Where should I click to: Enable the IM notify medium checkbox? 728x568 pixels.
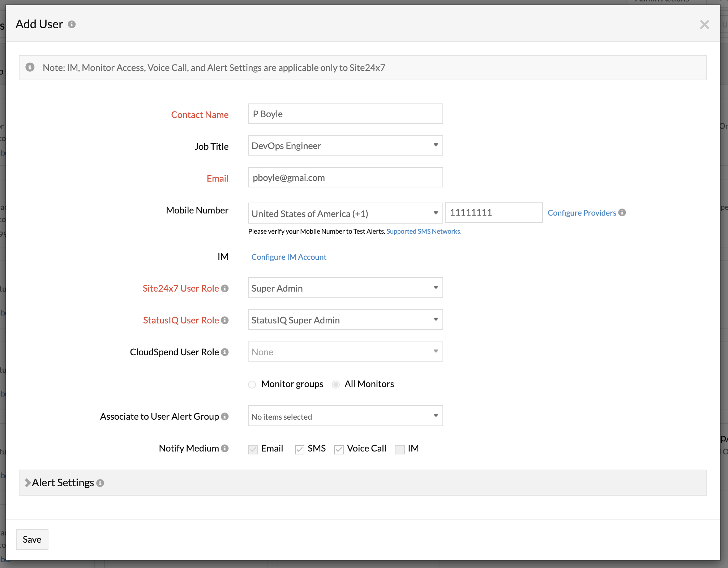tap(399, 449)
